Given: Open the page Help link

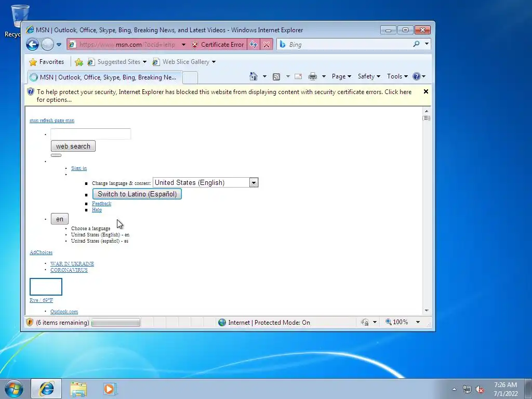Looking at the screenshot, I should pos(97,210).
